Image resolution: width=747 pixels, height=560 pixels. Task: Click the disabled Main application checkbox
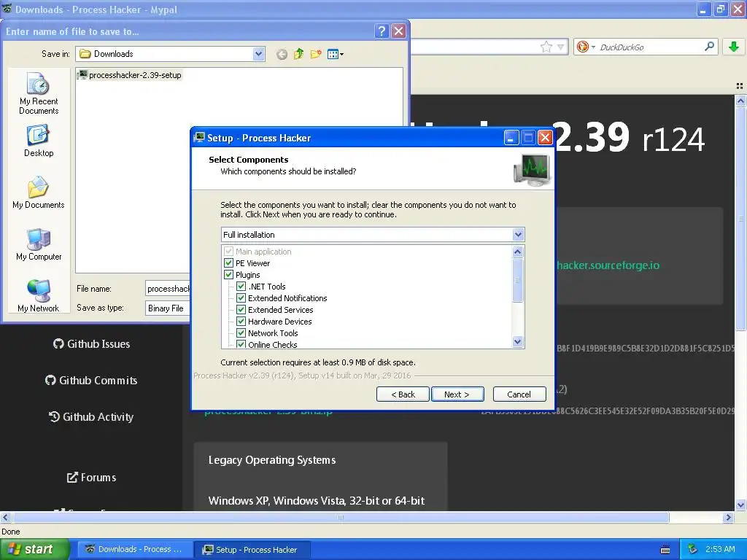click(x=228, y=252)
